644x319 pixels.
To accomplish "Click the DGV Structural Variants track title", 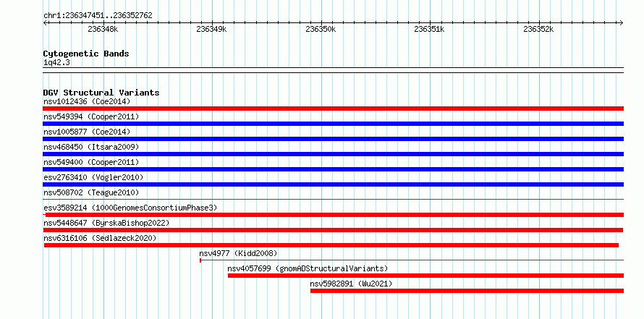I will 101,93.
